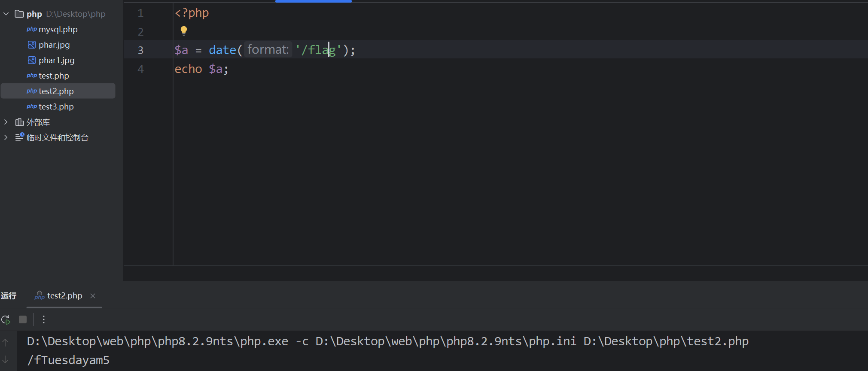The width and height of the screenshot is (868, 371).
Task: Open the run panel more options menu
Action: (44, 319)
